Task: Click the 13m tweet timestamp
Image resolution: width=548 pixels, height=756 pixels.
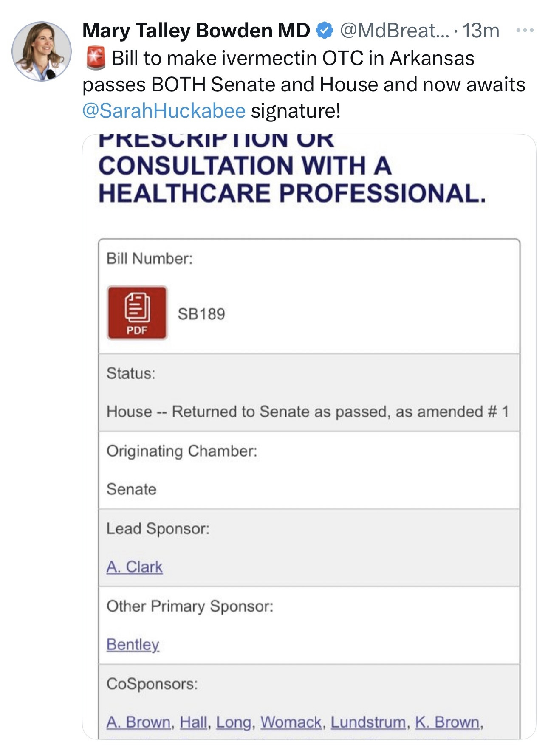Action: (x=480, y=31)
